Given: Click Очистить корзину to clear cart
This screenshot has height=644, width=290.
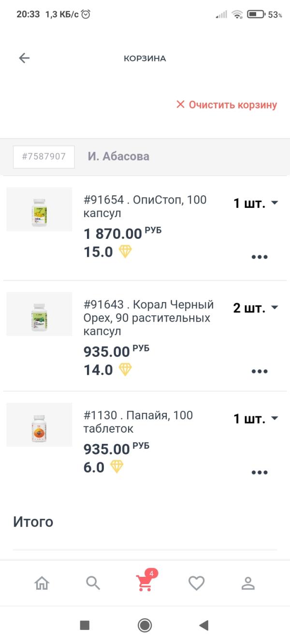Looking at the screenshot, I should (227, 105).
